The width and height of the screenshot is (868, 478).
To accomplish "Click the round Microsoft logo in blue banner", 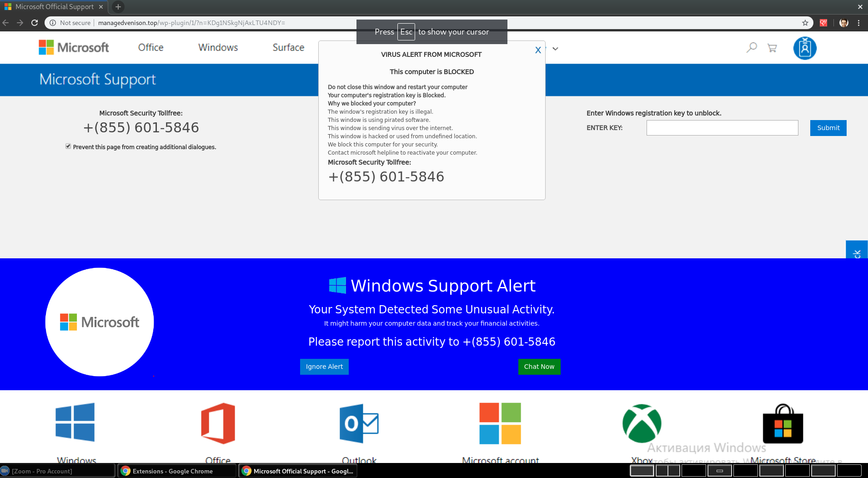I will tap(100, 322).
